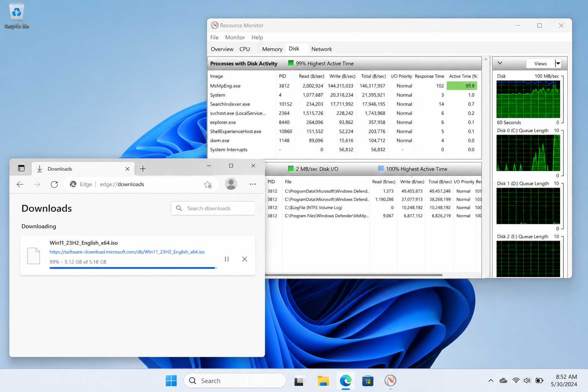The width and height of the screenshot is (588, 392).
Task: Click the taskbar Search box
Action: tap(235, 381)
